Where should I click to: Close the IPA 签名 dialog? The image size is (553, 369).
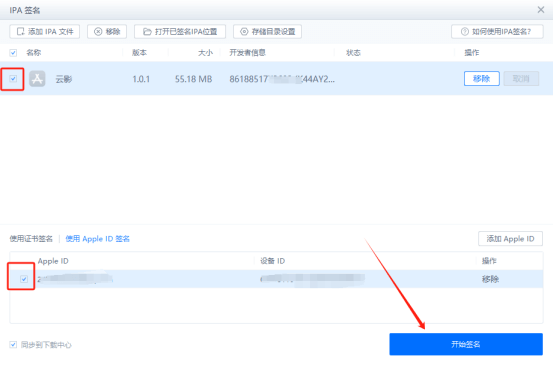pyautogui.click(x=541, y=10)
